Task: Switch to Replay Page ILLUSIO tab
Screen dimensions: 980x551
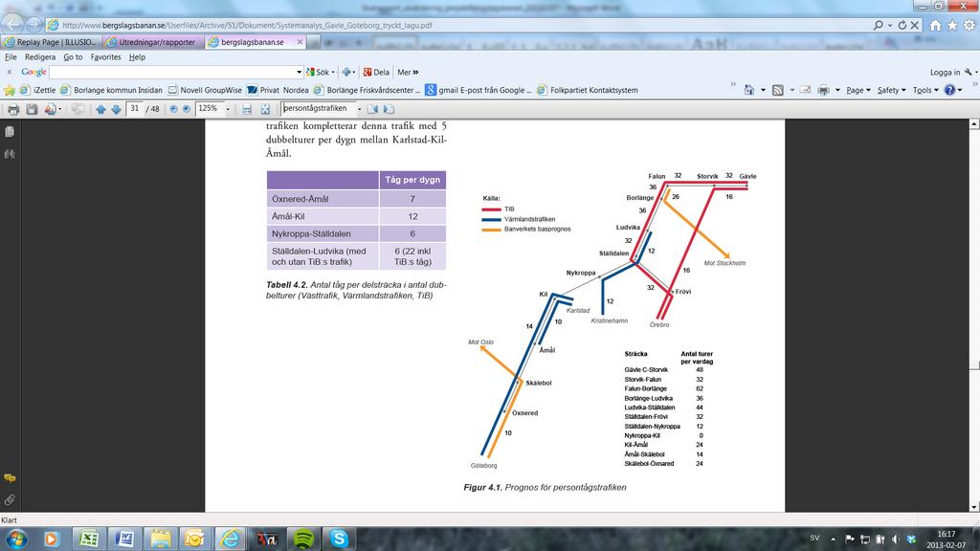Action: coord(52,42)
